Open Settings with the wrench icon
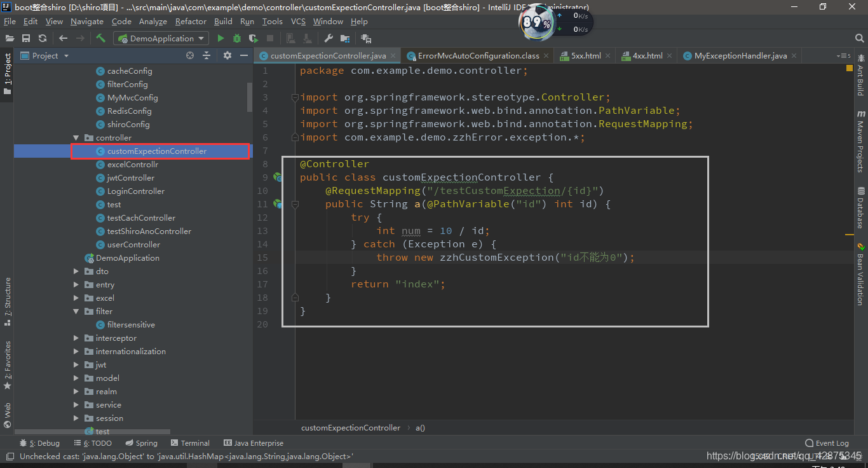 point(329,38)
